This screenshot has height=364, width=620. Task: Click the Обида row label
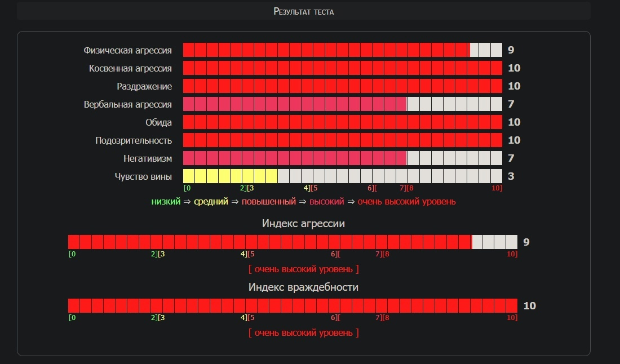(159, 122)
